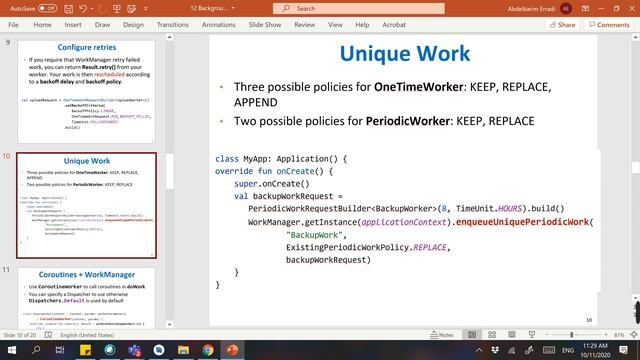
Task: Open the File menu
Action: (13, 25)
